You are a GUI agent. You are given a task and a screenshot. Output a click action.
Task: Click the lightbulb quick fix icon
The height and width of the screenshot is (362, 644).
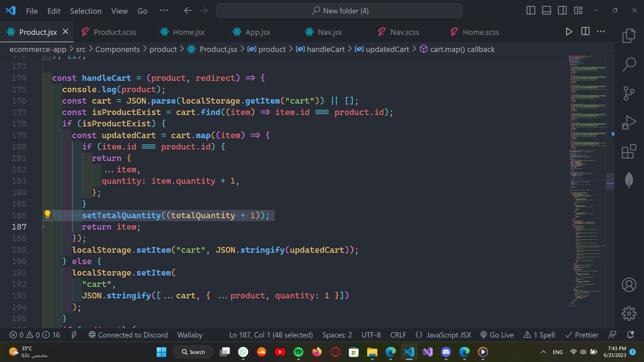[x=47, y=215]
